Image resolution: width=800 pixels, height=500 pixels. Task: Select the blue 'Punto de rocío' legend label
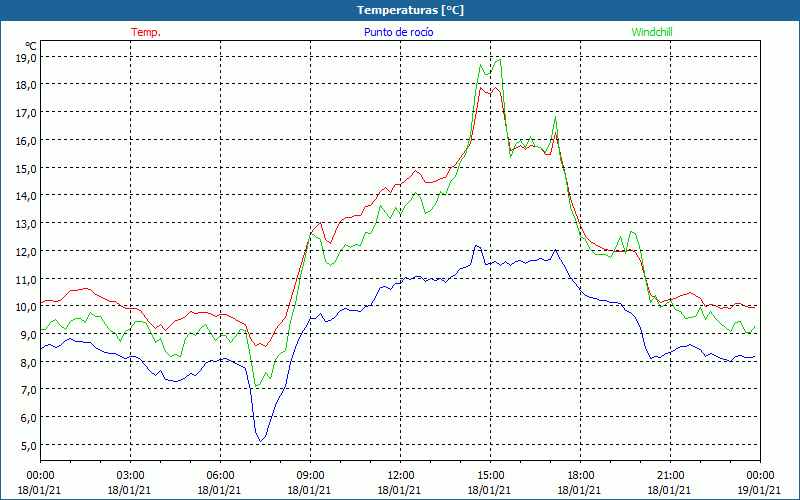(x=398, y=32)
